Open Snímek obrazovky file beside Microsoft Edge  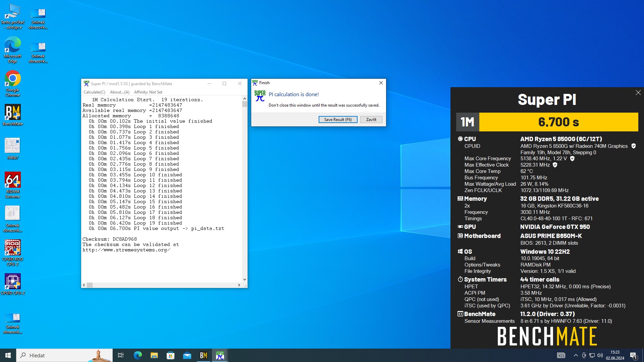[x=38, y=52]
